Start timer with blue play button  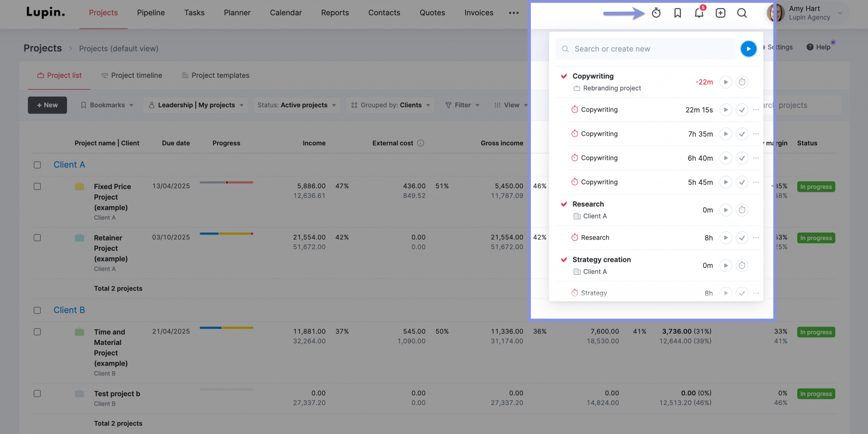point(748,49)
